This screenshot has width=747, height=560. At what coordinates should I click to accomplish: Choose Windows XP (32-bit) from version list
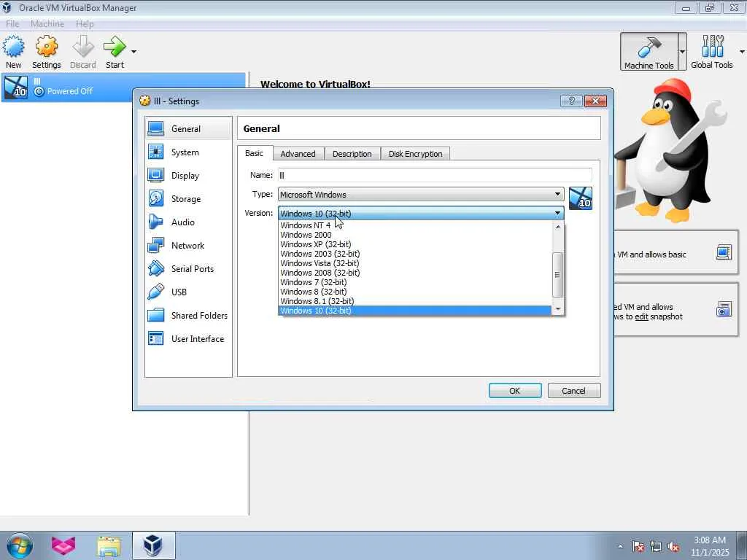(414, 244)
